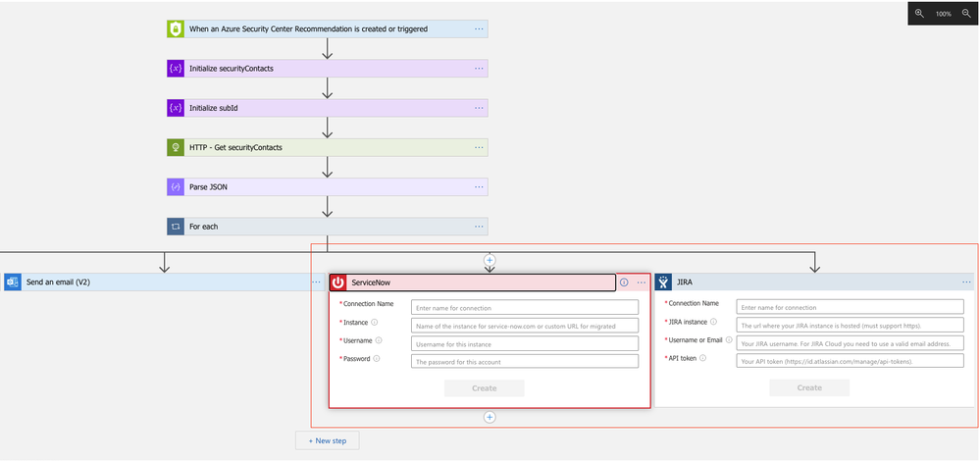Click the Outlook Send an email icon
980x461 pixels.
pos(12,282)
